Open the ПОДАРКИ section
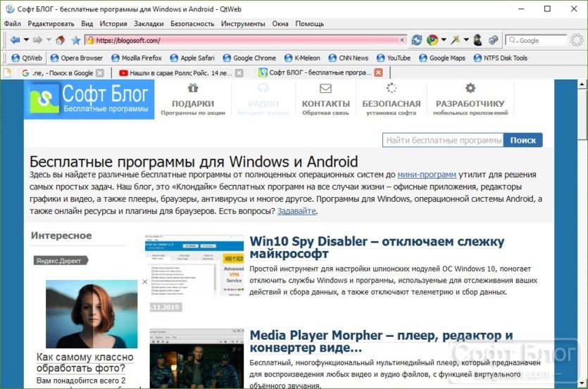The width and height of the screenshot is (588, 389). click(x=193, y=99)
